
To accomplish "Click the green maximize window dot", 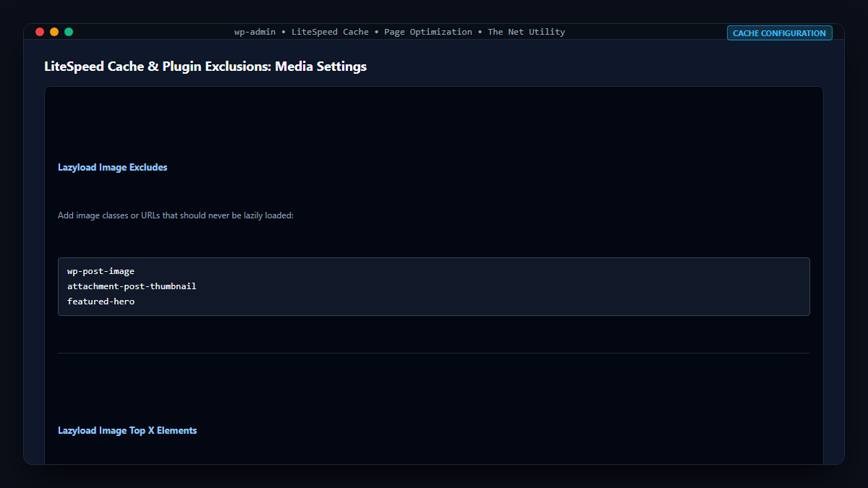I will pos(69,32).
